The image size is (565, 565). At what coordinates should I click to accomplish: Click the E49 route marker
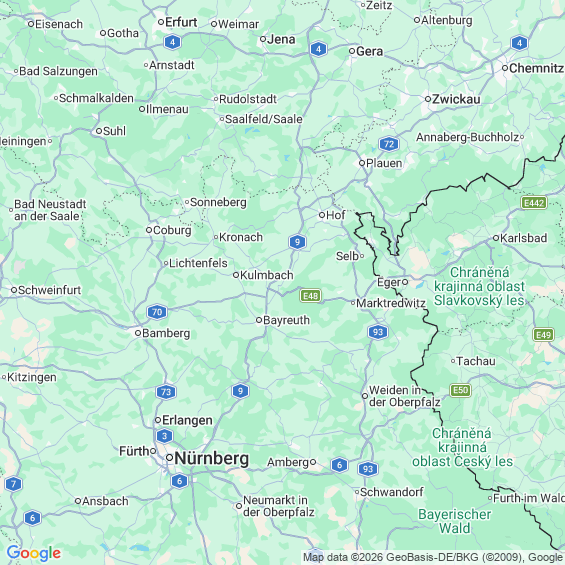pyautogui.click(x=543, y=335)
